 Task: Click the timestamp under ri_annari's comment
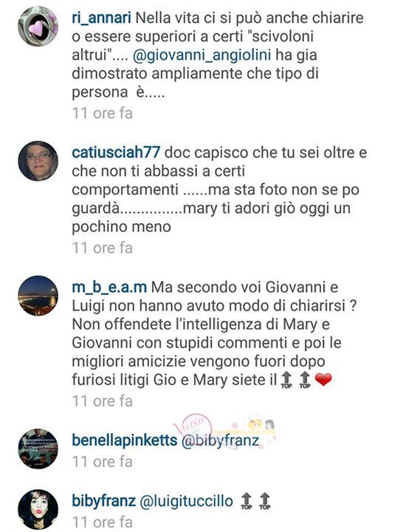click(x=102, y=113)
